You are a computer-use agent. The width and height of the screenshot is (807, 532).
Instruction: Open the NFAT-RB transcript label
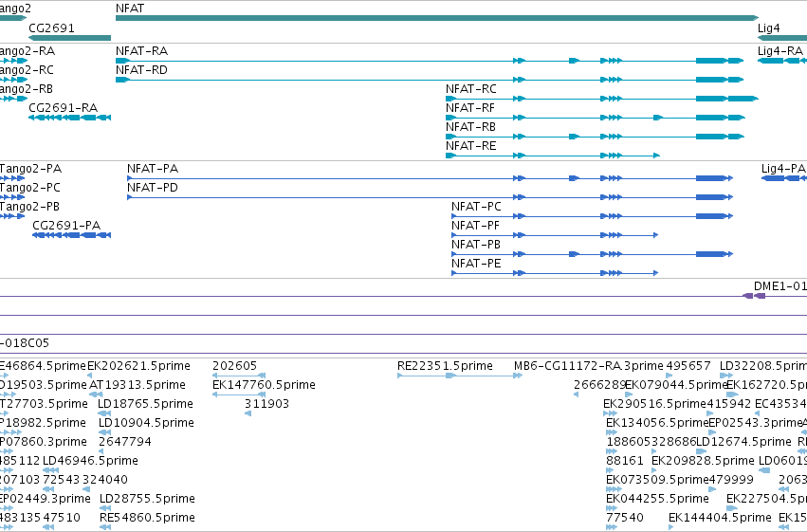pos(470,127)
